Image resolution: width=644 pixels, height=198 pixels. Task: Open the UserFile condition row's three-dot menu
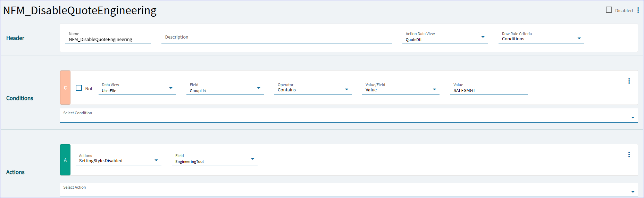click(629, 81)
